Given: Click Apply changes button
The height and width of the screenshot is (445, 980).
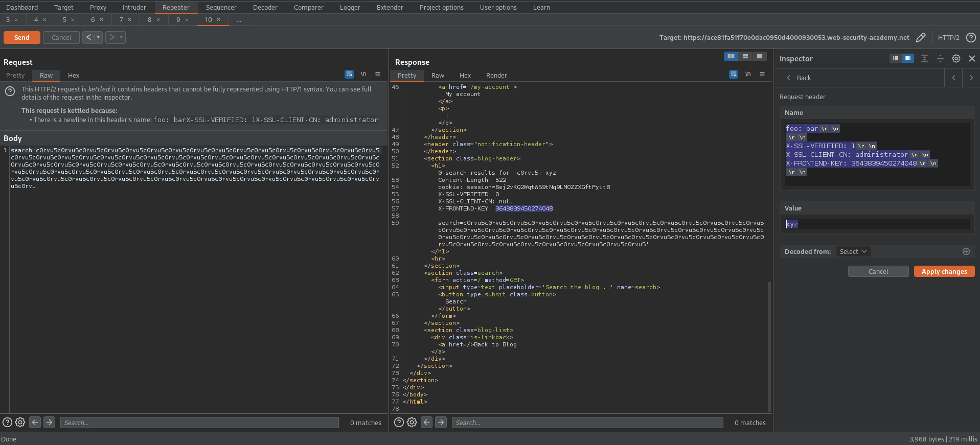Looking at the screenshot, I should pyautogui.click(x=944, y=271).
